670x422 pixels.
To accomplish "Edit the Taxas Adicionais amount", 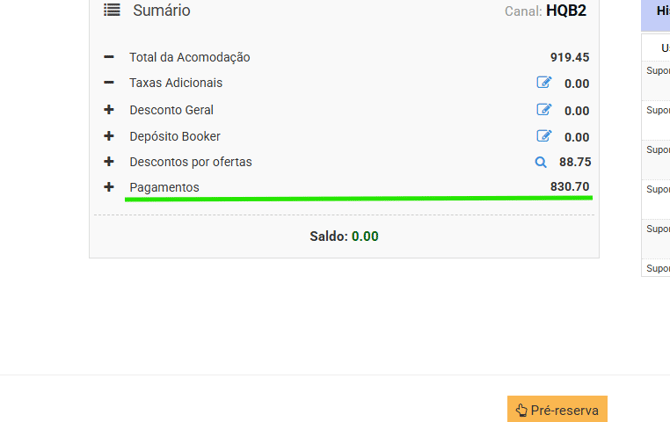I will pyautogui.click(x=544, y=83).
